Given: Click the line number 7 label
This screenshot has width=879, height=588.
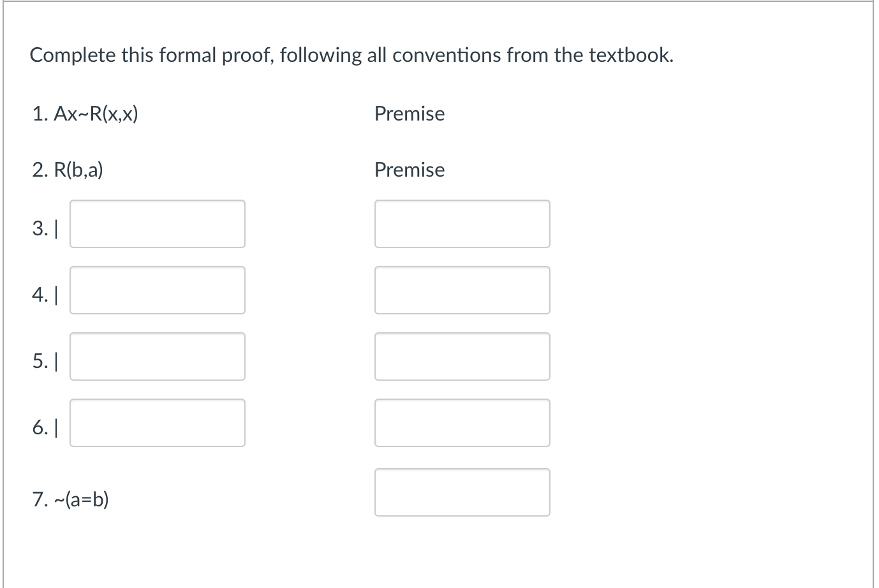Looking at the screenshot, I should pyautogui.click(x=40, y=500).
